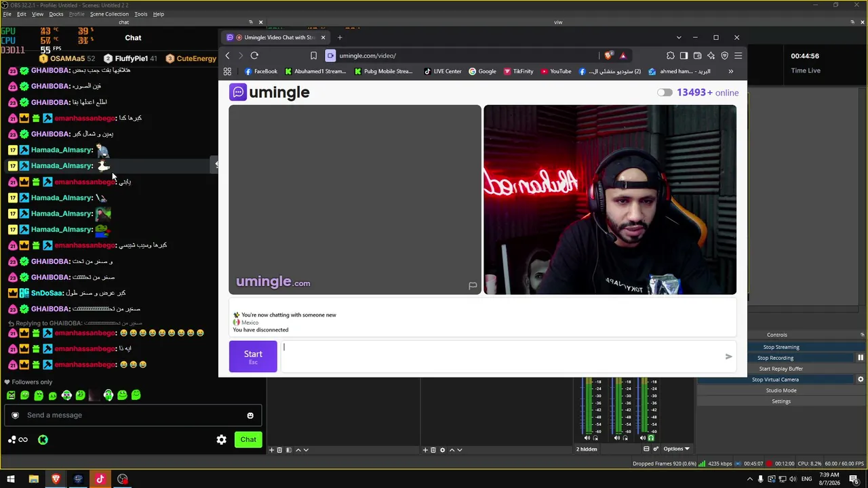868x488 pixels.
Task: Click Stop Recording in OBS Controls
Action: coord(775,358)
